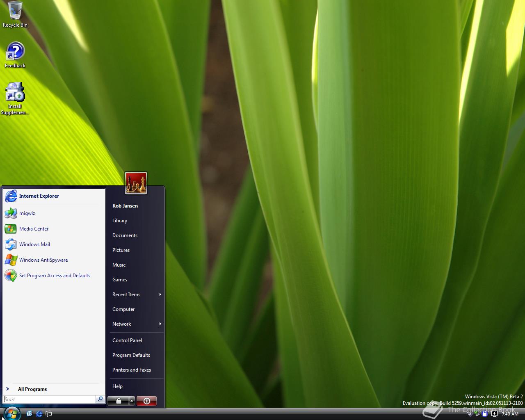The image size is (525, 420).
Task: Click the 7:40 AM taskbar clock
Action: click(510, 414)
